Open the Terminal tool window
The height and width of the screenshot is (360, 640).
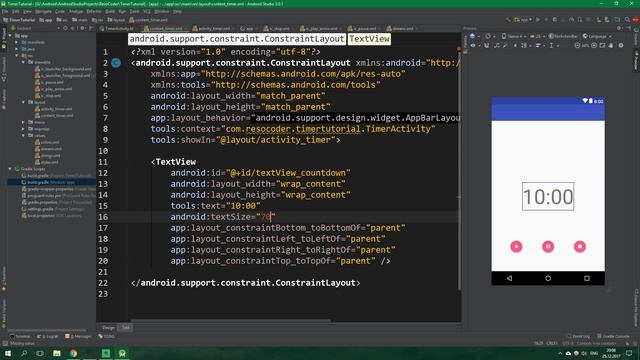pos(20,336)
